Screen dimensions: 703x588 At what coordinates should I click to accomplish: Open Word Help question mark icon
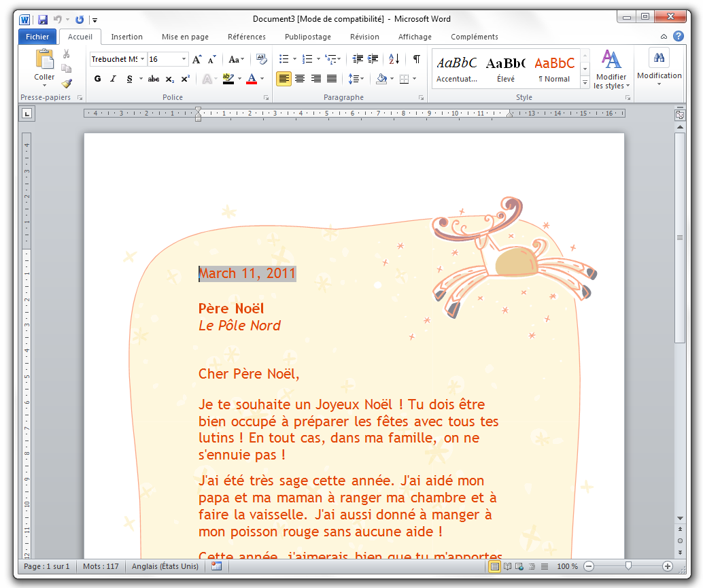click(x=678, y=37)
